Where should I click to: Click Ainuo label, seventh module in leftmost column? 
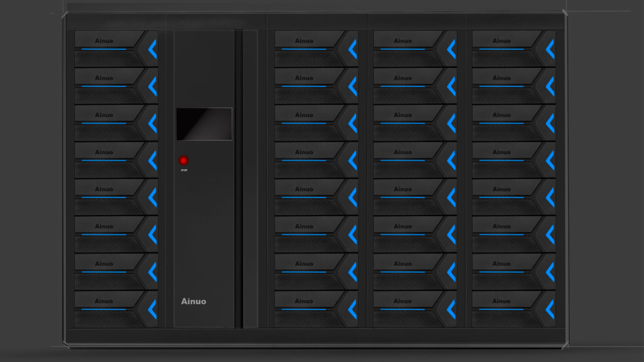(x=104, y=264)
